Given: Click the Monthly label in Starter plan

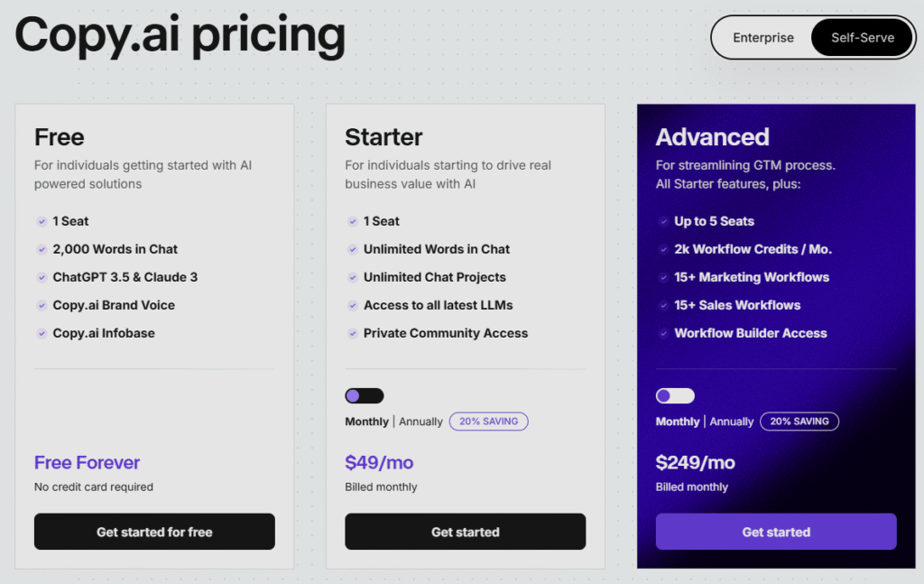Looking at the screenshot, I should coord(366,422).
